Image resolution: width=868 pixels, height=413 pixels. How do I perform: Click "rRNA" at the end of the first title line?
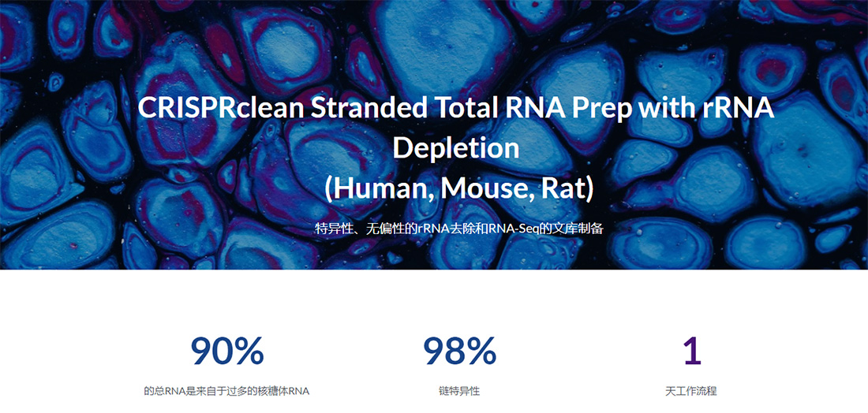tap(738, 108)
